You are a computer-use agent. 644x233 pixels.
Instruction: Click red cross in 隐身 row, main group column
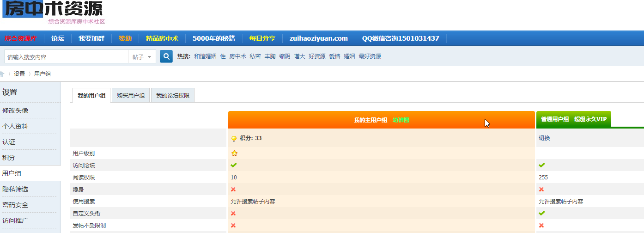(x=233, y=189)
